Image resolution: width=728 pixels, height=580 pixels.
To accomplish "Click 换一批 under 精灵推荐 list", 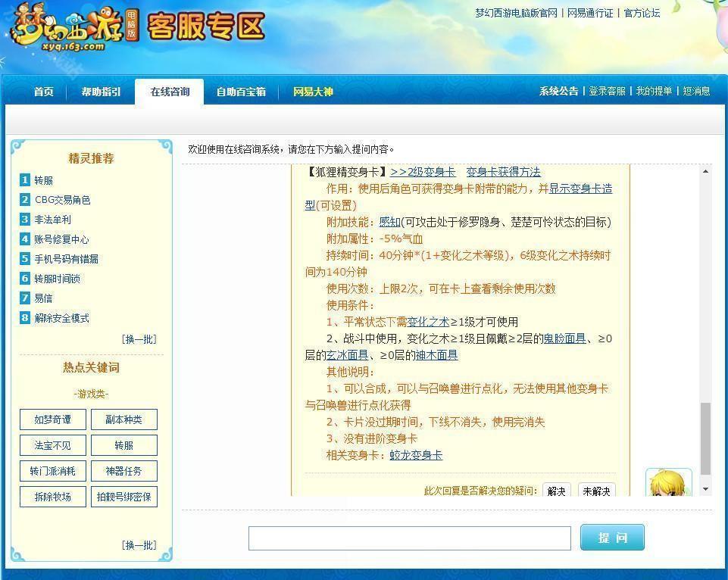I will click(x=139, y=339).
